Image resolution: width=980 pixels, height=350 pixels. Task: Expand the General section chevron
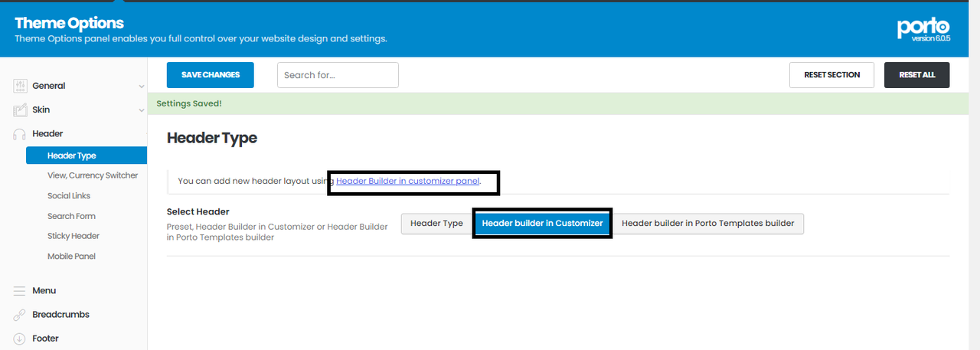point(141,87)
